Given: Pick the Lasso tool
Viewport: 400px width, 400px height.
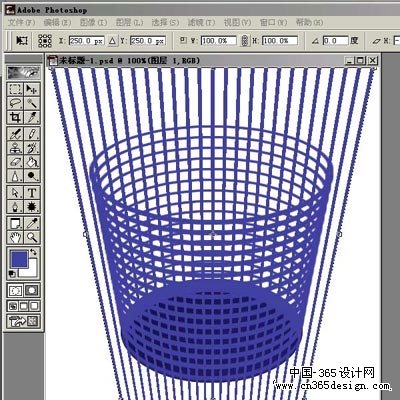Looking at the screenshot, I should pyautogui.click(x=15, y=103).
